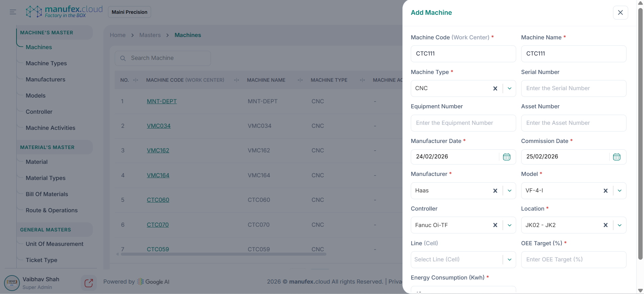Click the logout icon beside Vaibhav Shah
The width and height of the screenshot is (644, 294).
pyautogui.click(x=88, y=283)
